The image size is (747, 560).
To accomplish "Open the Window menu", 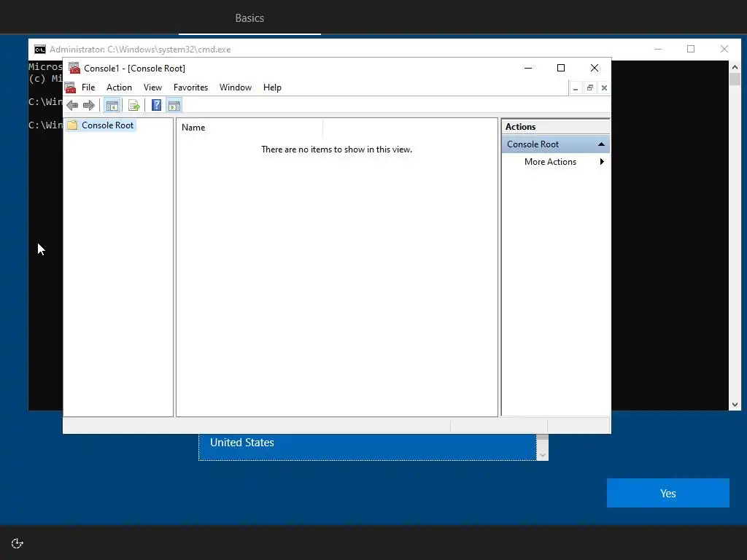I will point(236,87).
